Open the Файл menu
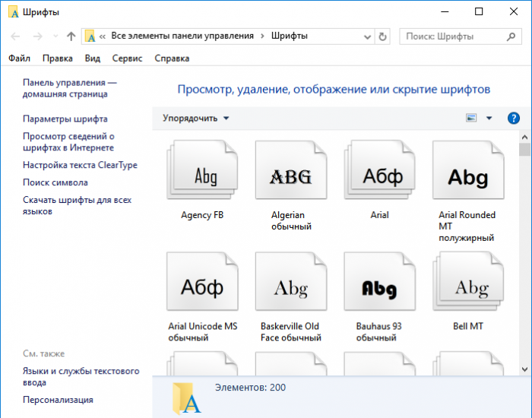Screen dimensions: 532x418 (x=20, y=58)
